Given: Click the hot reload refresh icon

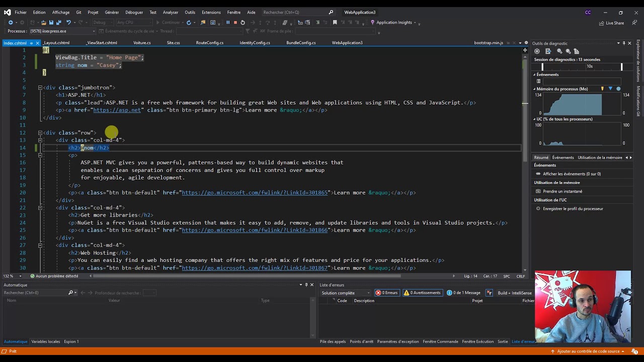Looking at the screenshot, I should tap(189, 22).
